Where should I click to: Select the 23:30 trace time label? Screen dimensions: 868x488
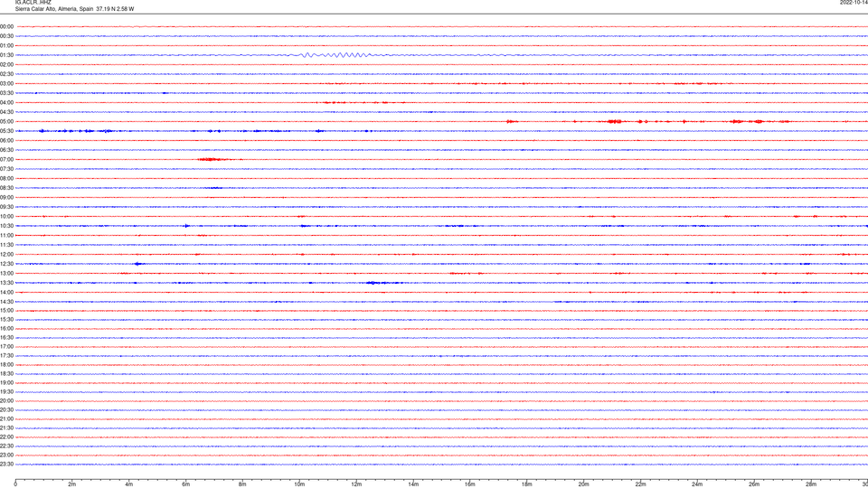(x=6, y=465)
